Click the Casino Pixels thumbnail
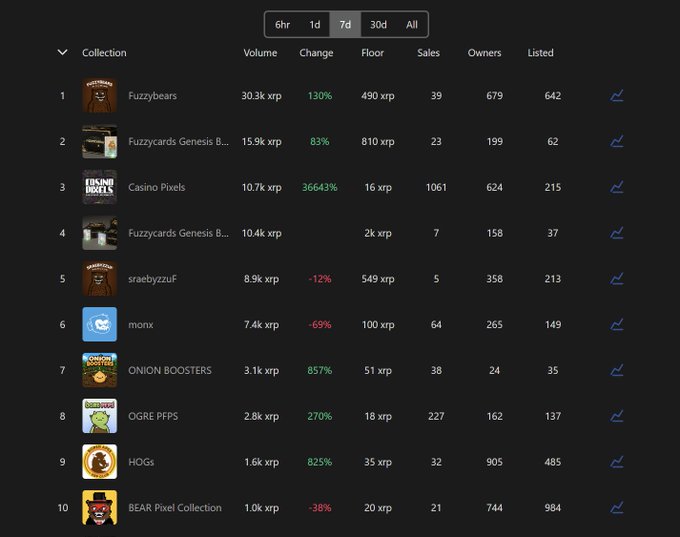This screenshot has height=537, width=680. pyautogui.click(x=100, y=187)
